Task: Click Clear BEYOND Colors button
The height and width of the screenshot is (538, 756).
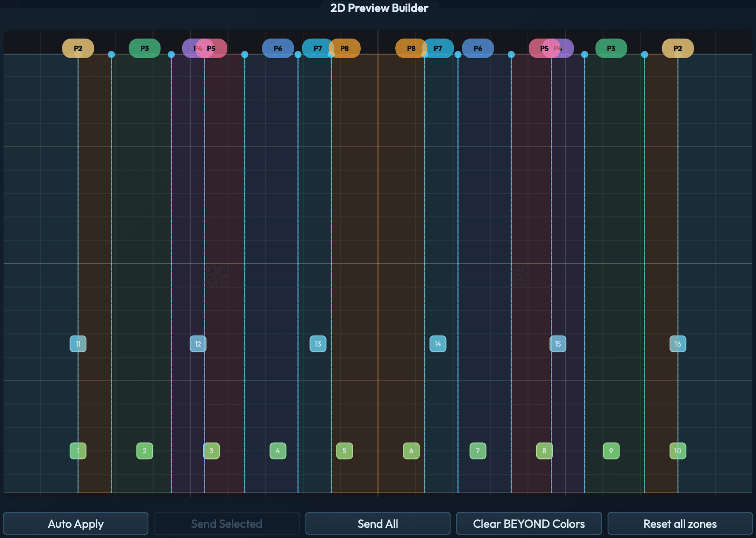Action: click(529, 523)
